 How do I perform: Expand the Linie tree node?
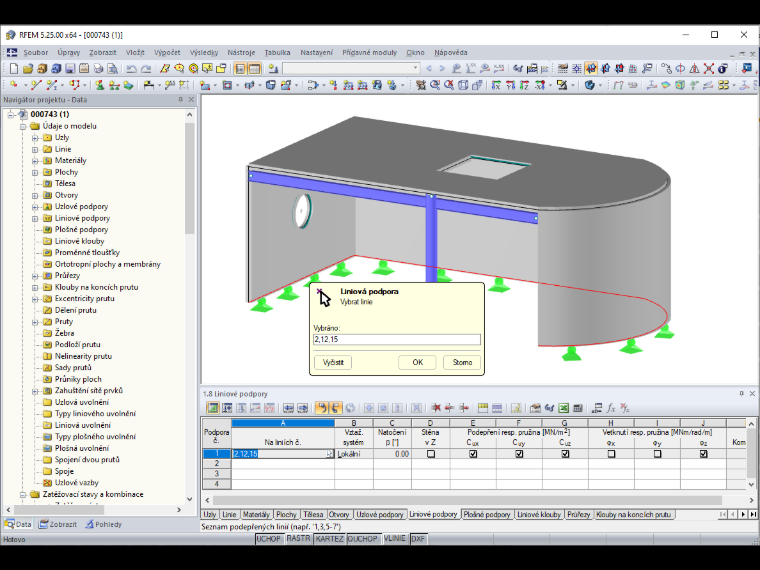coord(35,149)
